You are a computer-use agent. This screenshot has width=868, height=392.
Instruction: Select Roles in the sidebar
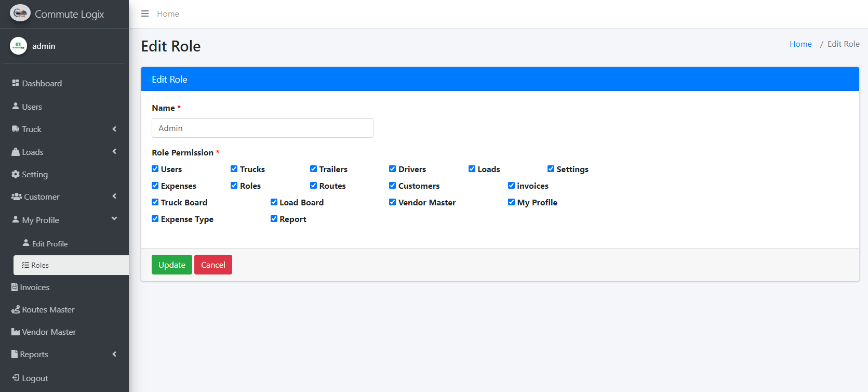(40, 265)
